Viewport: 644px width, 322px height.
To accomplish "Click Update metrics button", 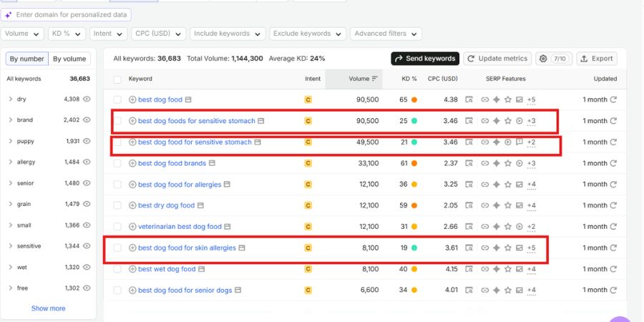I will point(497,59).
